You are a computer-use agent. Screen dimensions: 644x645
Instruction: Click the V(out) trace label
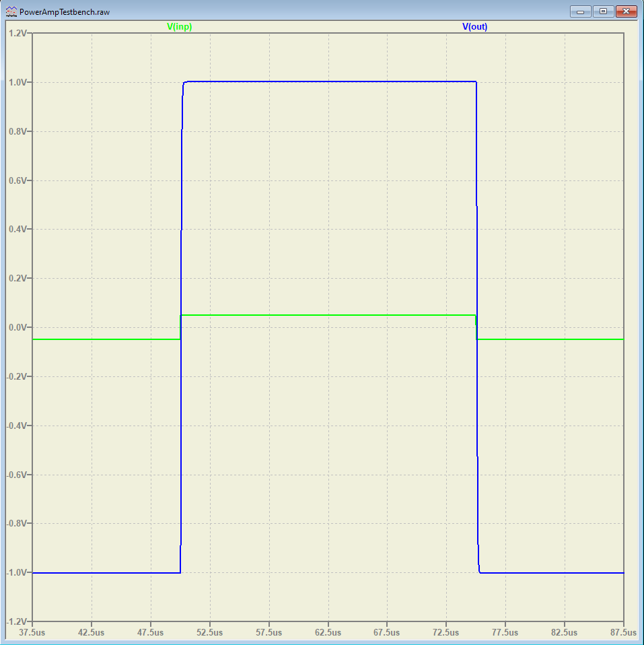click(474, 27)
